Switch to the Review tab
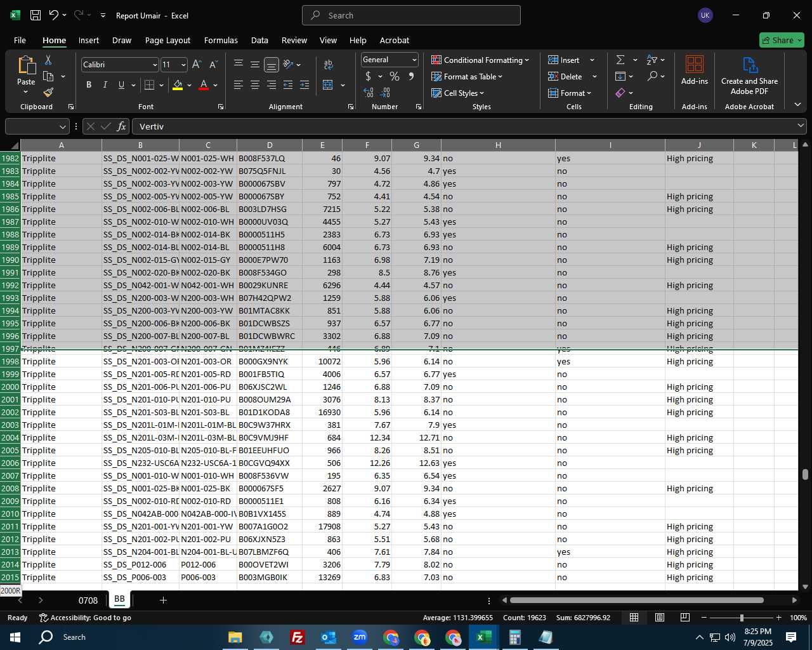Viewport: 812px width, 650px height. point(294,40)
